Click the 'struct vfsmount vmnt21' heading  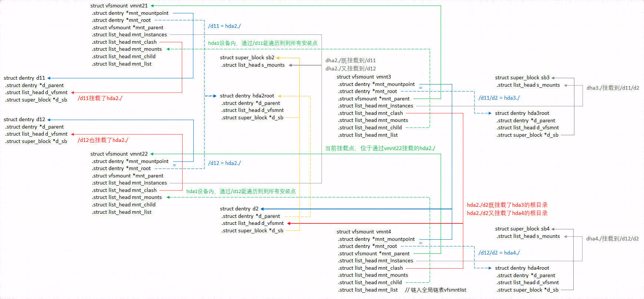pos(119,6)
